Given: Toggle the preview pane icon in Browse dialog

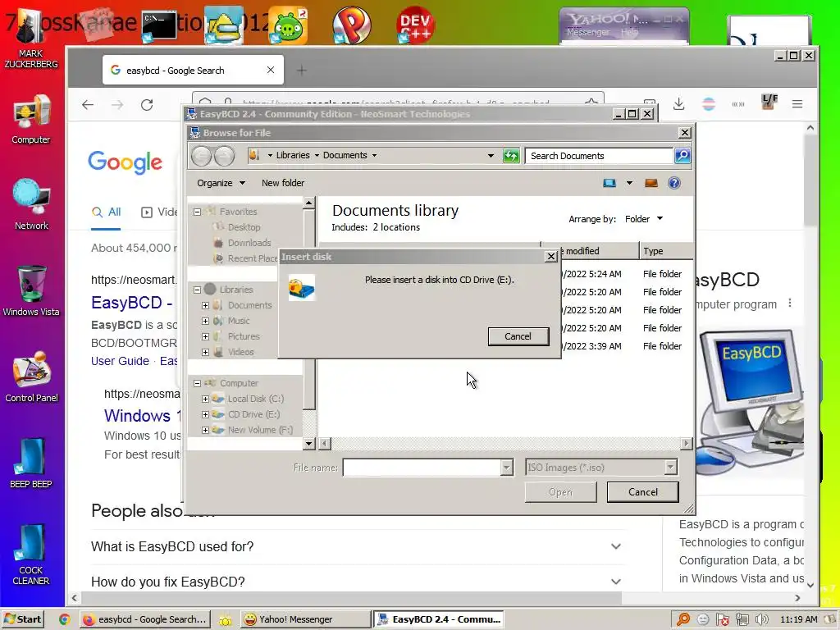Looking at the screenshot, I should pyautogui.click(x=651, y=183).
